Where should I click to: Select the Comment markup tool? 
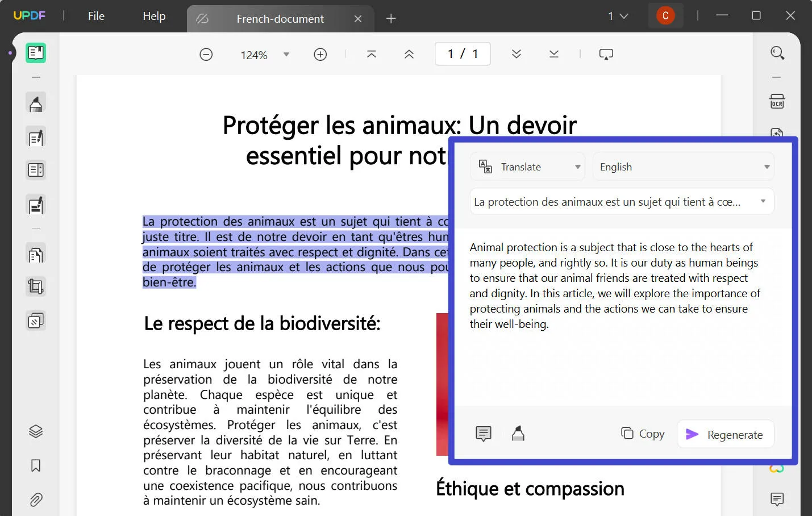[36, 103]
